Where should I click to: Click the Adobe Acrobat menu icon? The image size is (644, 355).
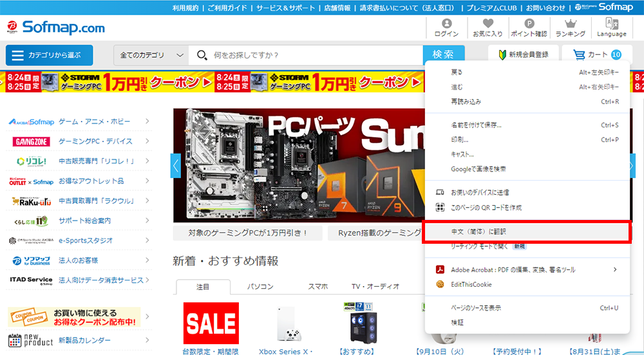[440, 269]
